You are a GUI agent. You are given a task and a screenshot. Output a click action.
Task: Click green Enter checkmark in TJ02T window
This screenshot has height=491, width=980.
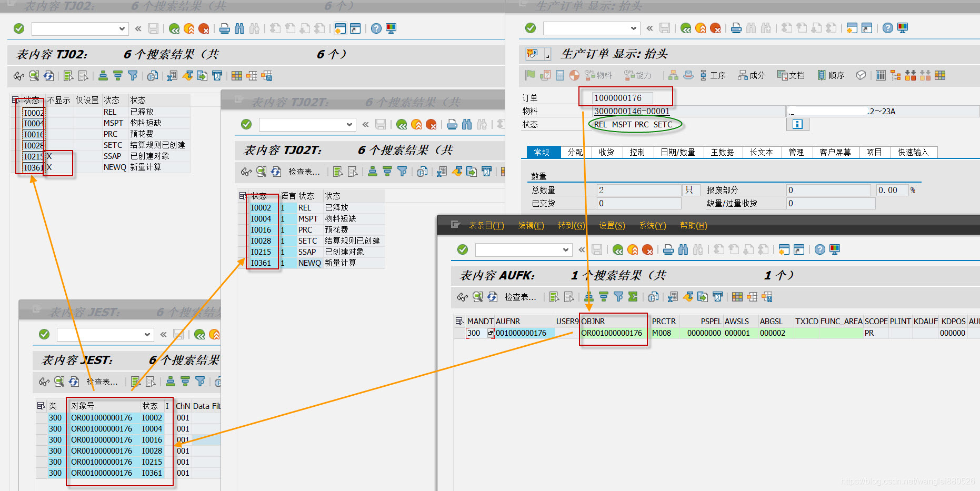coord(246,124)
